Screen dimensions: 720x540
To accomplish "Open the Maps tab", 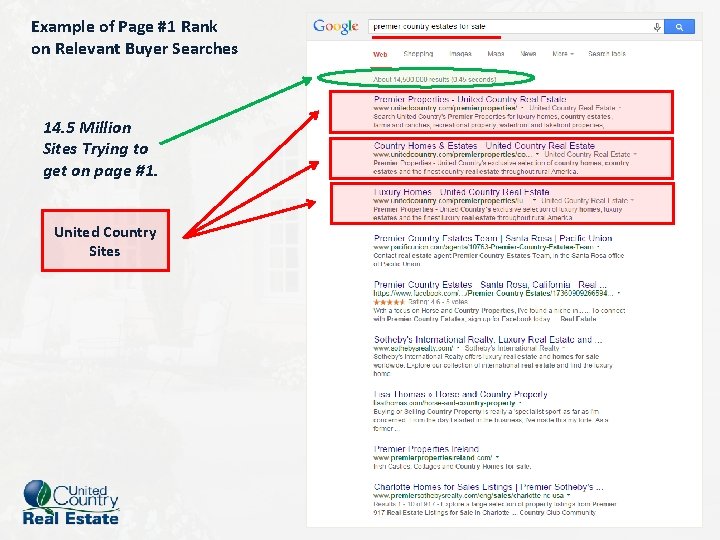I will point(495,54).
